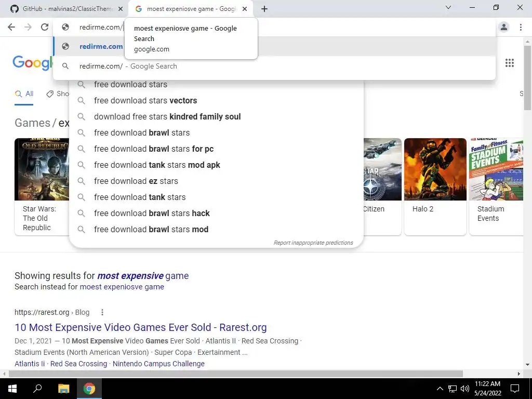
Task: Open Star Wars: The Old Republic card
Action: click(x=42, y=187)
